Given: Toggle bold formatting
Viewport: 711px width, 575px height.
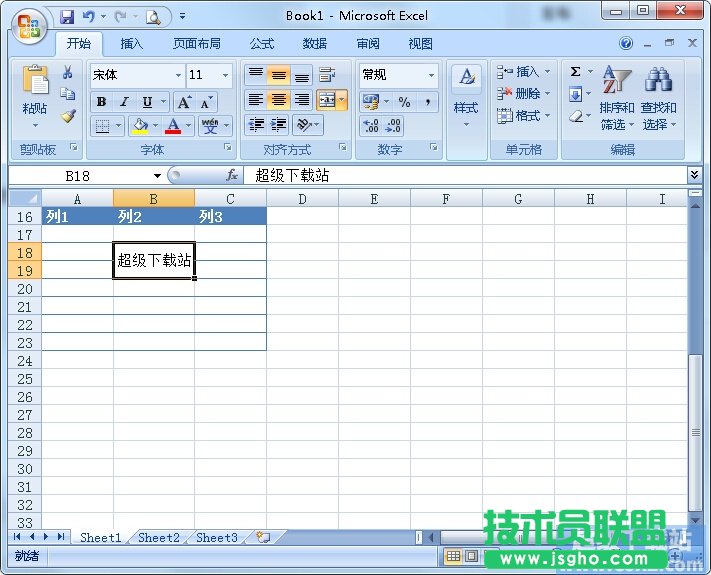Looking at the screenshot, I should [x=101, y=102].
